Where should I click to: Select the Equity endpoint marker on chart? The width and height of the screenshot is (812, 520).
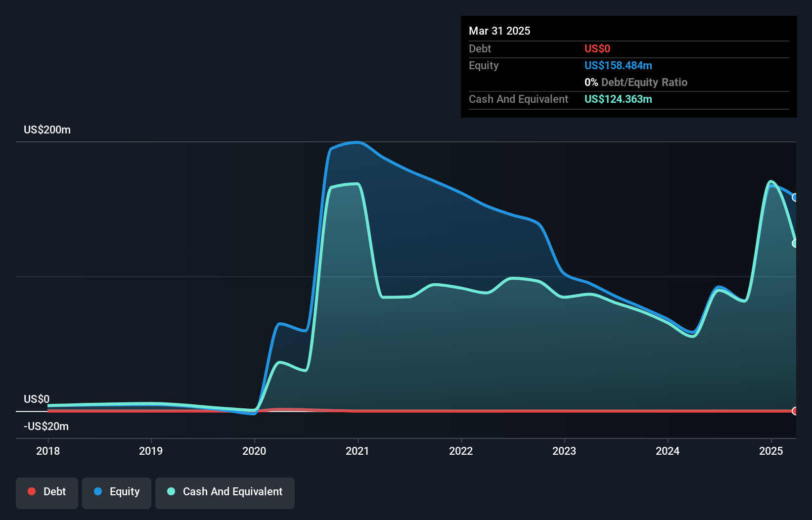click(x=795, y=197)
